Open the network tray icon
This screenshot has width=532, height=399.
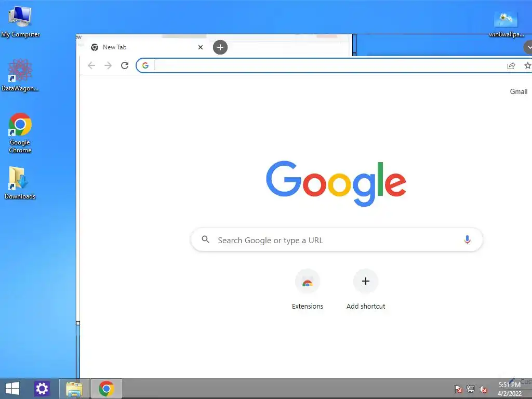tap(471, 389)
